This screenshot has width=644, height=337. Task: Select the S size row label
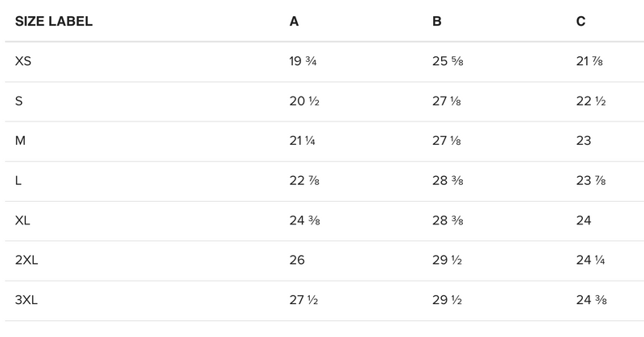pyautogui.click(x=19, y=101)
